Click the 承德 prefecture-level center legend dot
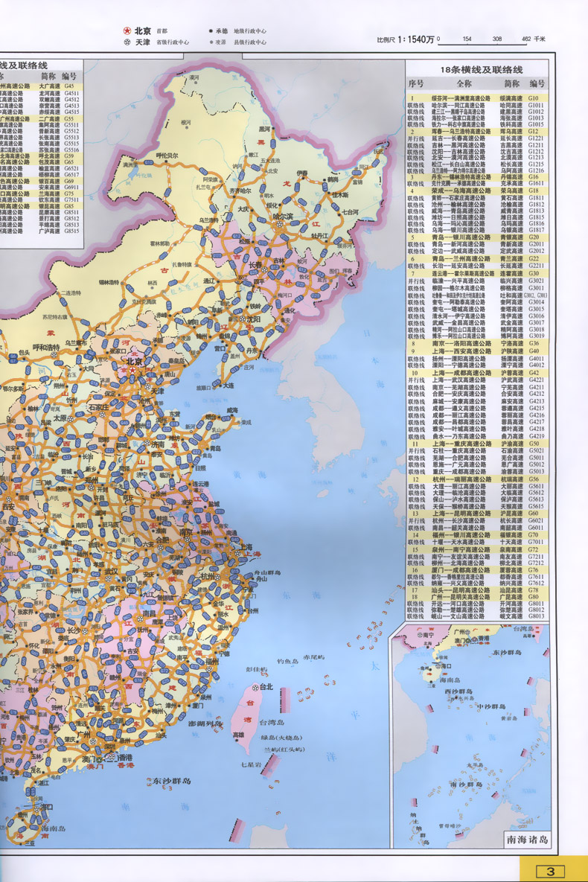The height and width of the screenshot is (882, 588). coord(211,31)
